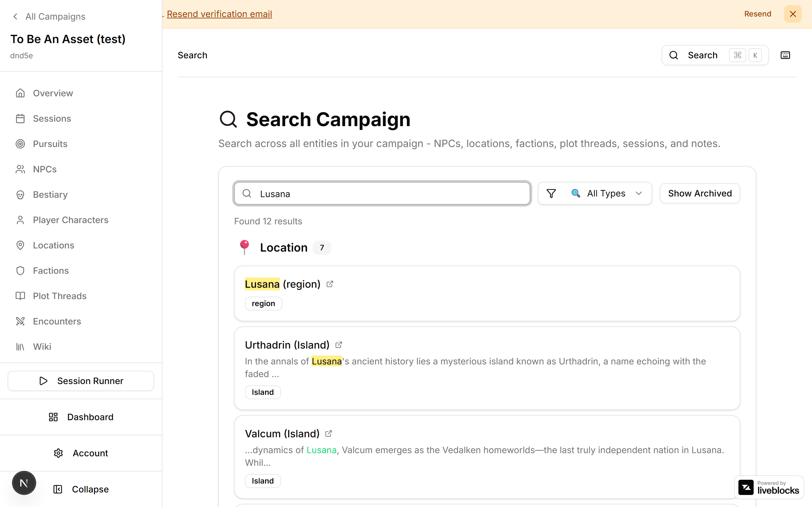The image size is (812, 507).
Task: Click the Resend verification email link
Action: click(x=220, y=14)
